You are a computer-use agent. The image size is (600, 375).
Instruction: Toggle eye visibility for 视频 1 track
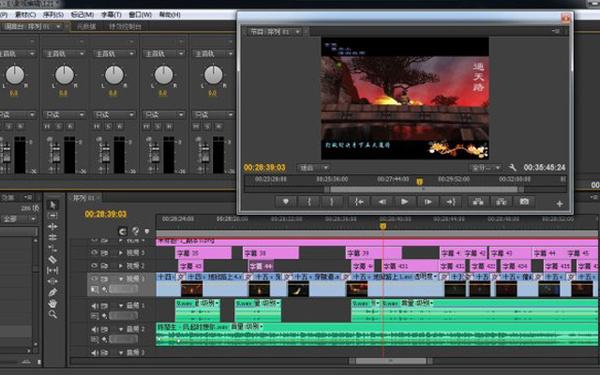click(94, 279)
